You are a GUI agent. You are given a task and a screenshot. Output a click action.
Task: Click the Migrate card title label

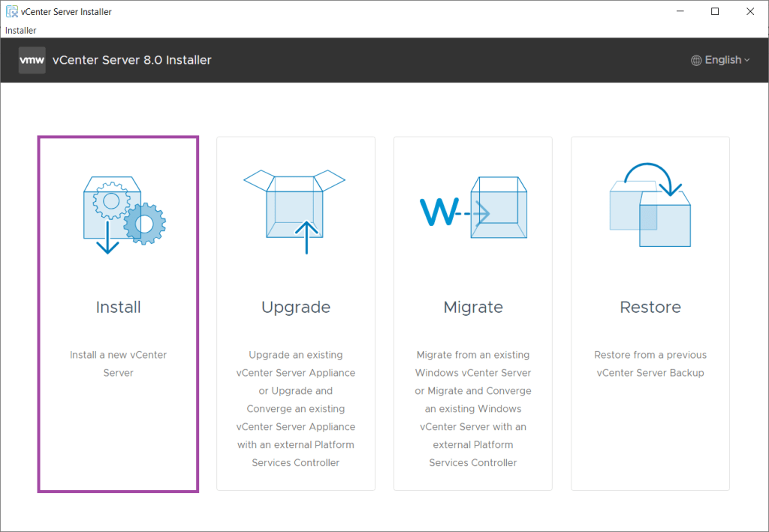tap(472, 307)
